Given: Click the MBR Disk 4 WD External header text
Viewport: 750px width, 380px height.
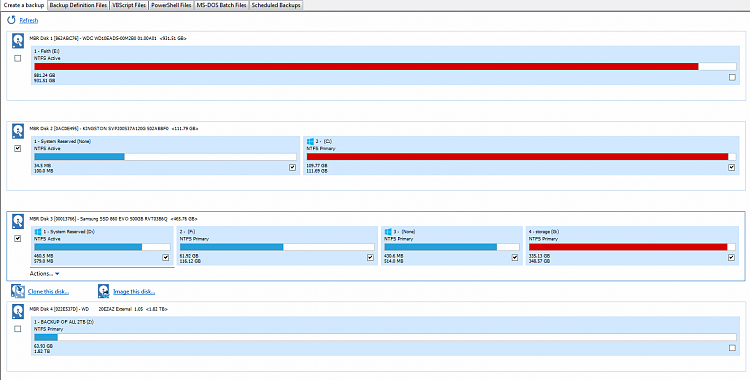Looking at the screenshot, I should [99, 309].
